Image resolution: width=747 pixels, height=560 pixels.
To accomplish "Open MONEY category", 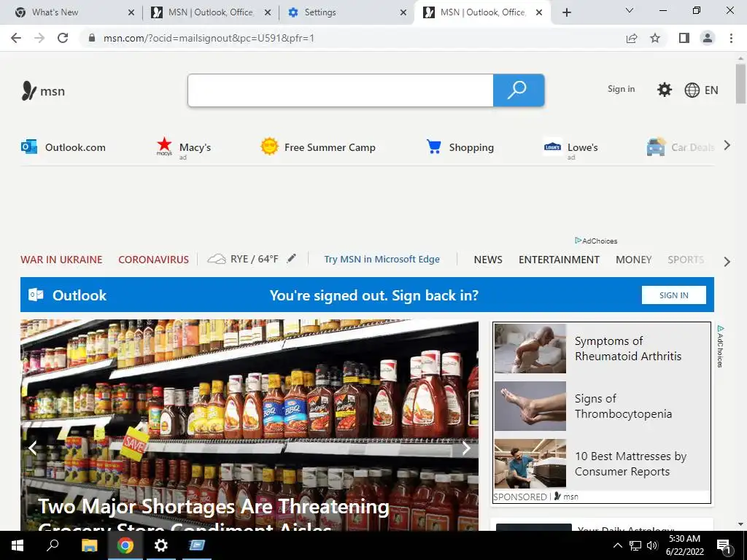I will (x=633, y=260).
